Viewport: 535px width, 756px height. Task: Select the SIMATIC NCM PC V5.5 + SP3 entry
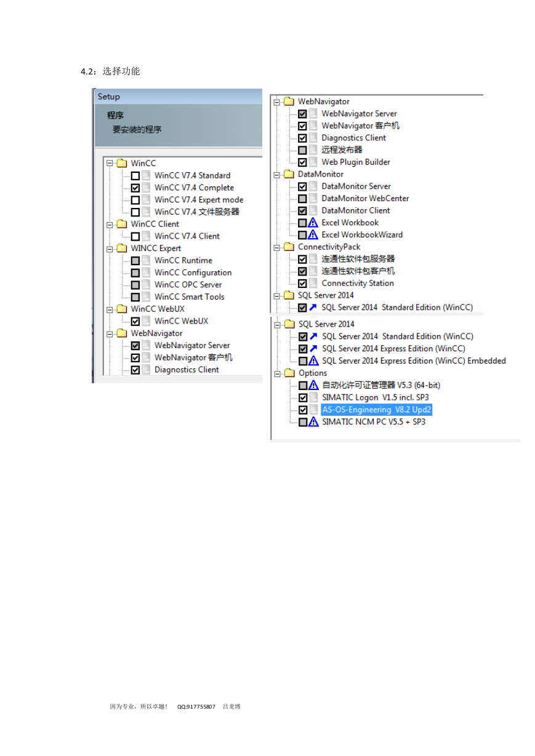pos(374,422)
